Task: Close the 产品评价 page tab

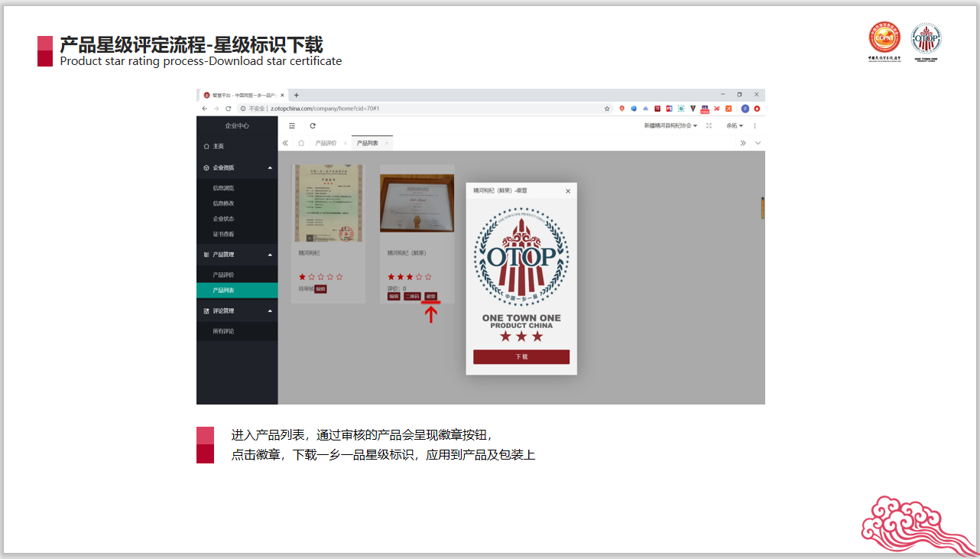Action: pyautogui.click(x=345, y=143)
